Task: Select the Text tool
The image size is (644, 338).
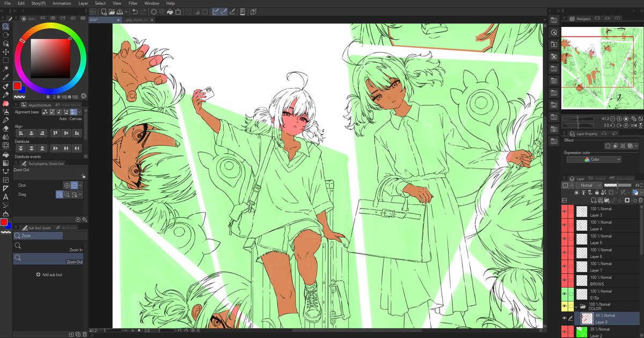Action: pyautogui.click(x=5, y=197)
